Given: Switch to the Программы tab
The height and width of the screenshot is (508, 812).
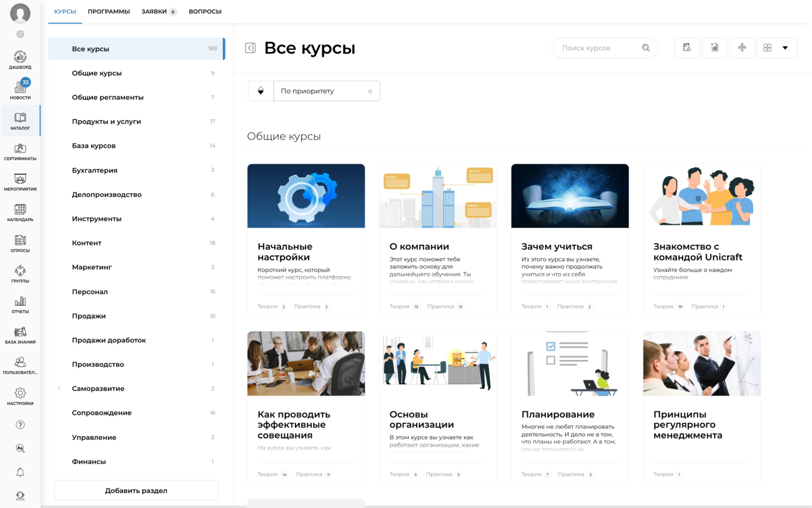Looking at the screenshot, I should coord(109,11).
